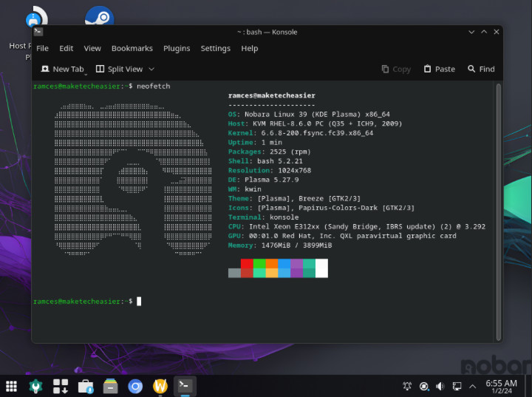
Task: Open the Edit menu
Action: click(x=66, y=48)
